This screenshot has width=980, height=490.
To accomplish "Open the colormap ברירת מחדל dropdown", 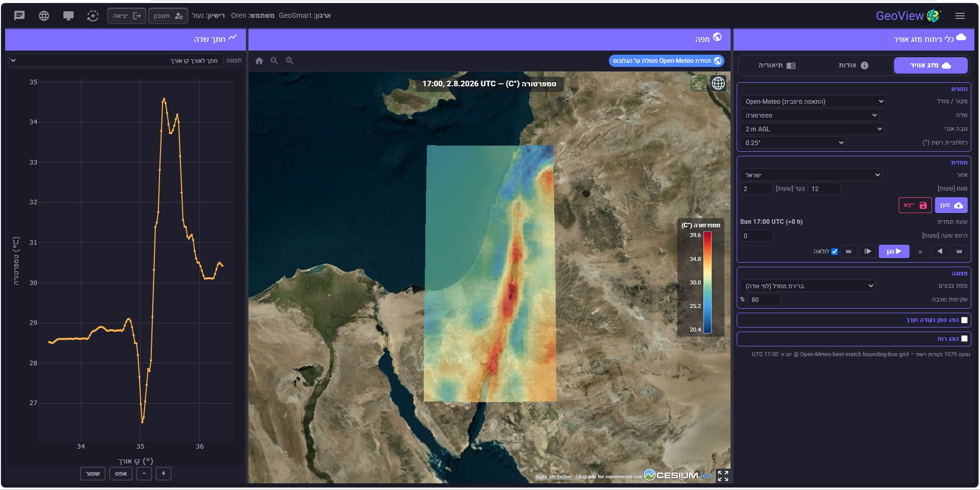I will pyautogui.click(x=808, y=286).
